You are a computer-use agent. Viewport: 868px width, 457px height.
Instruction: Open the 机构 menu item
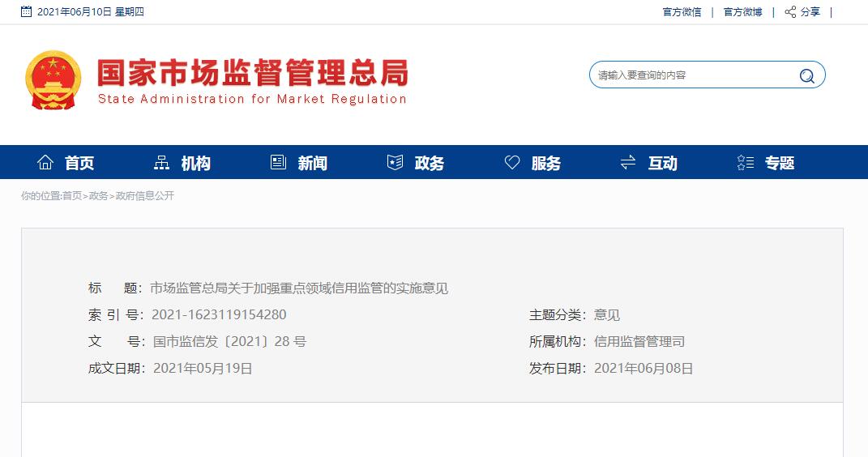[196, 163]
